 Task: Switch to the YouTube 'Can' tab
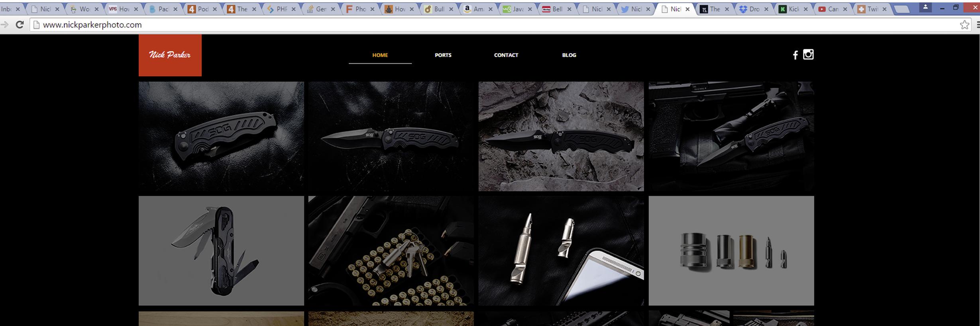[832, 9]
